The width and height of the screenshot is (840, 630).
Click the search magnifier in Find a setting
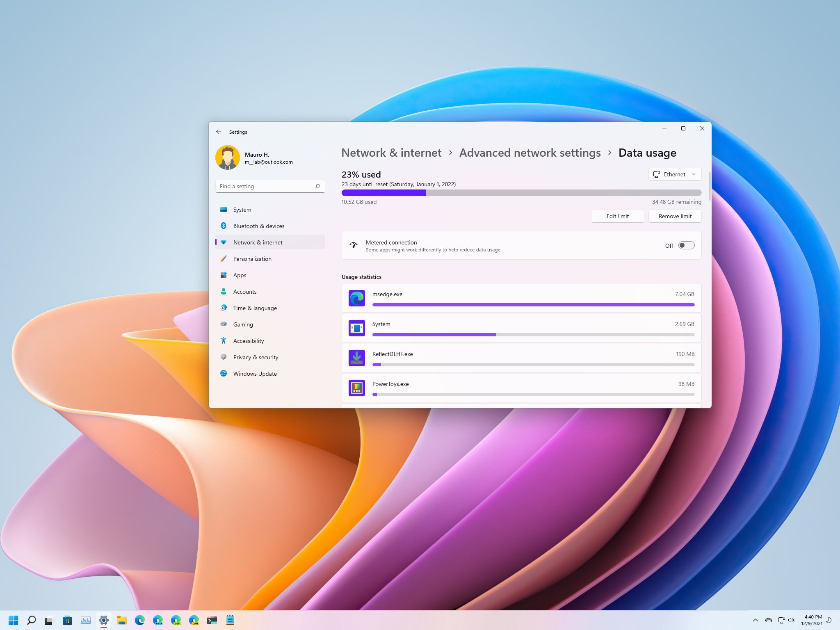(317, 186)
